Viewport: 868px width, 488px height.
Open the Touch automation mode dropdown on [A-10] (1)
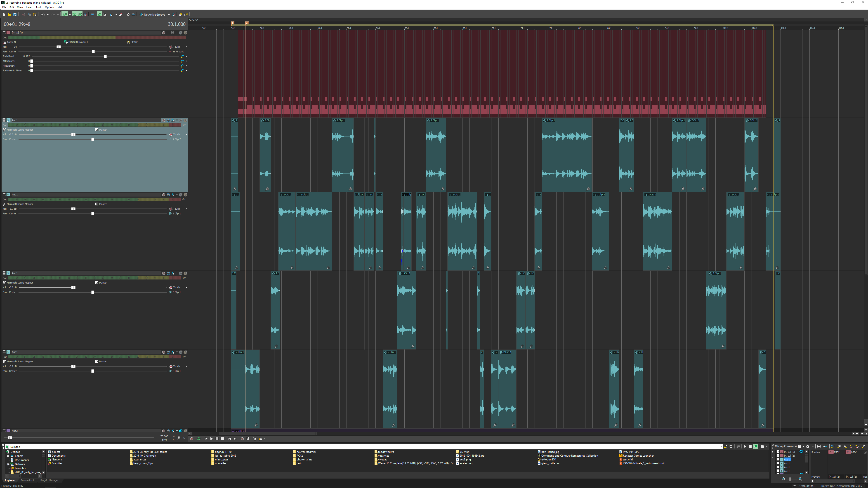(x=186, y=47)
